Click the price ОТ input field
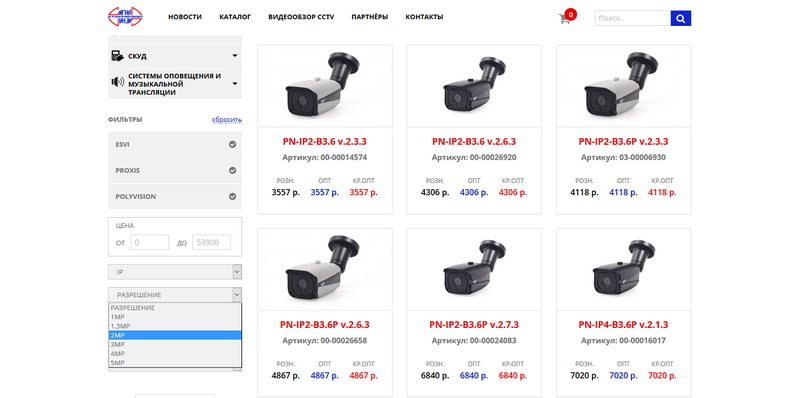 click(x=149, y=242)
